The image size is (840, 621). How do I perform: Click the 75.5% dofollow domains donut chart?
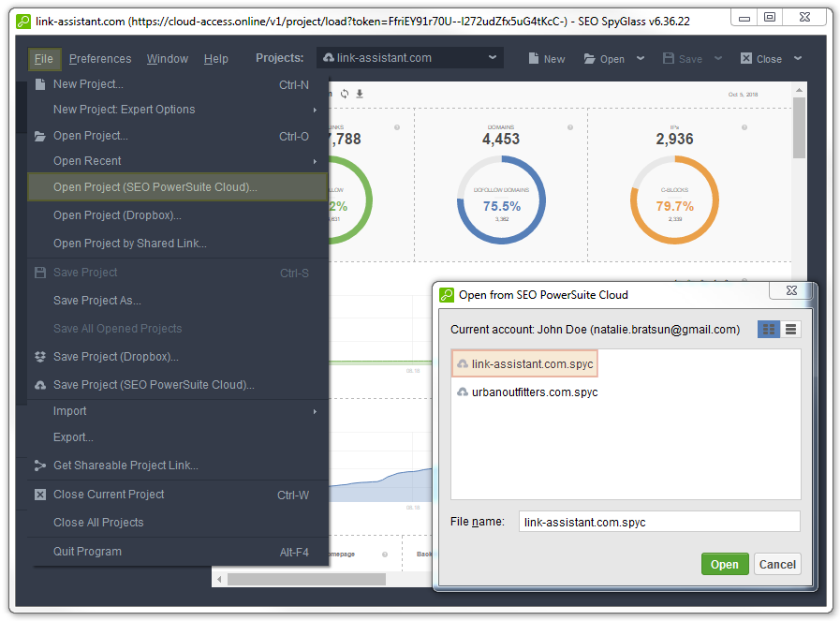pyautogui.click(x=501, y=200)
